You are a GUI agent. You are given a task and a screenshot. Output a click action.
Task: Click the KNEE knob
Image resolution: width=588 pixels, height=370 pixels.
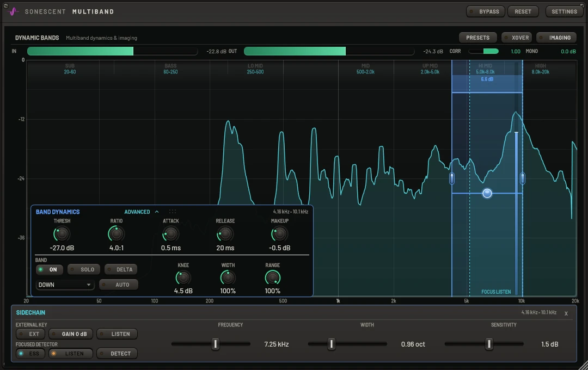tap(183, 278)
